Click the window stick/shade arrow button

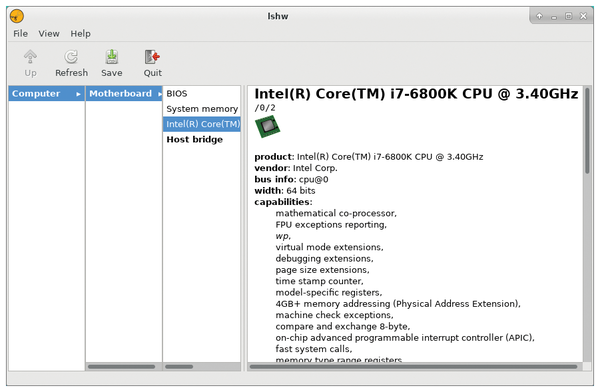(540, 16)
